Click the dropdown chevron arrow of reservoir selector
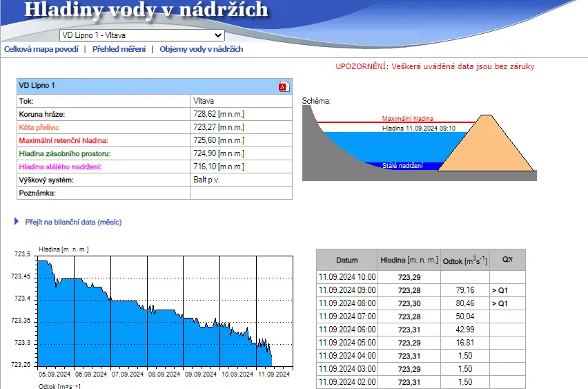 click(218, 35)
